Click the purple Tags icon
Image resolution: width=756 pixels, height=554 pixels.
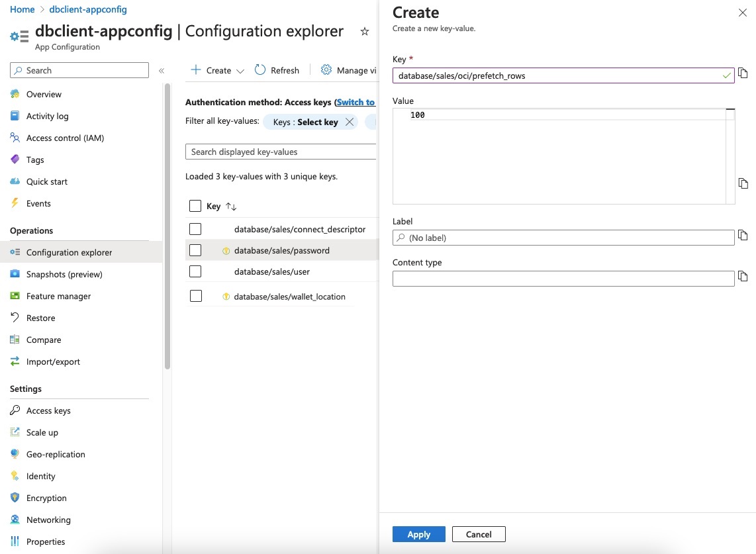tap(15, 159)
